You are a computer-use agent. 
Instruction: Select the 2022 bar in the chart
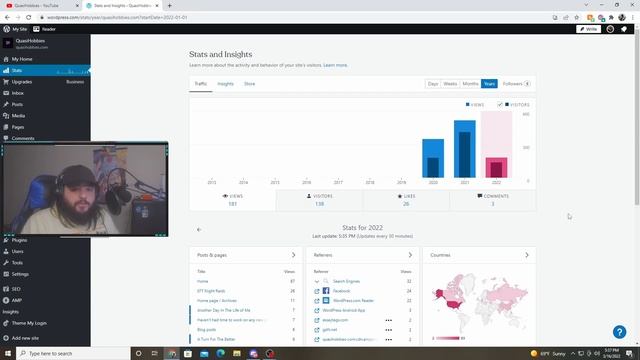[496, 167]
